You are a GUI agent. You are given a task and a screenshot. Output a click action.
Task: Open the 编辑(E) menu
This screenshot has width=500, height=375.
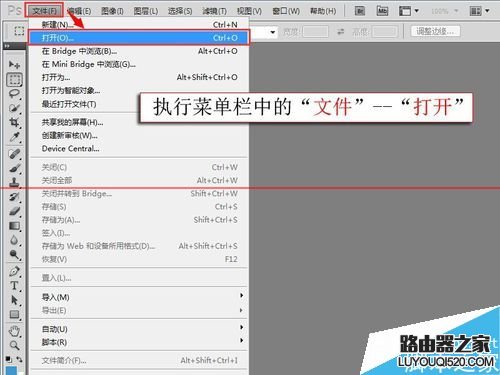click(79, 11)
